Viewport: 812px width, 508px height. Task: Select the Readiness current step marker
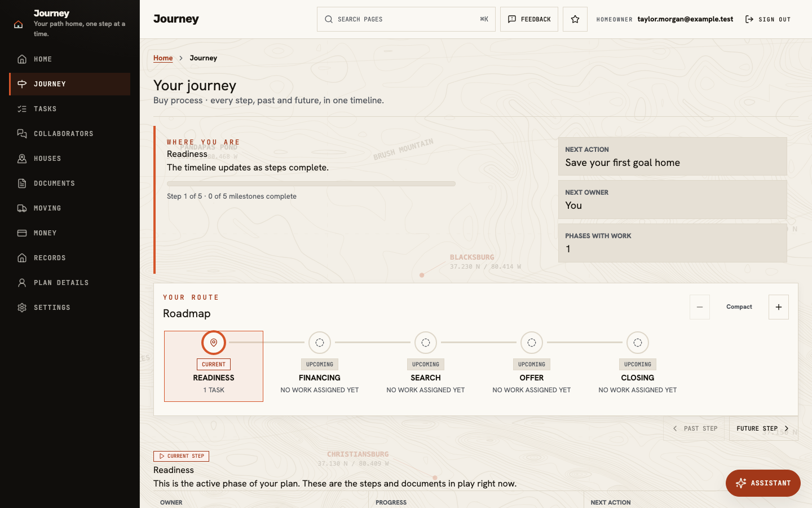(214, 343)
